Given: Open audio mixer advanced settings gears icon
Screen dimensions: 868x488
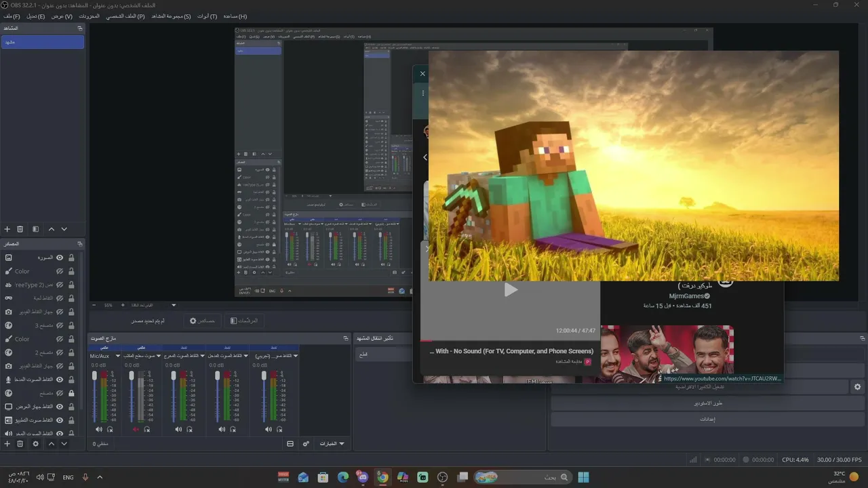Looking at the screenshot, I should pyautogui.click(x=306, y=444).
